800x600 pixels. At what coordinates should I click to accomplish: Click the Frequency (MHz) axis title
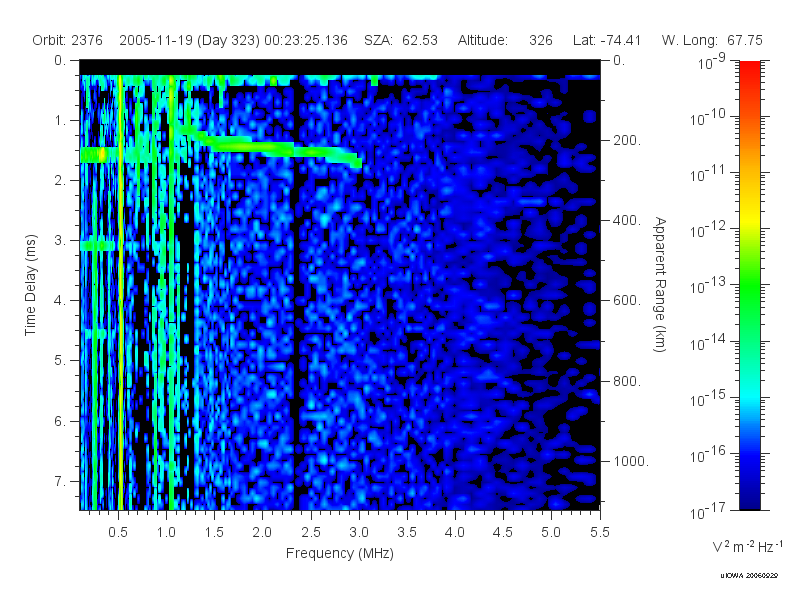click(340, 553)
